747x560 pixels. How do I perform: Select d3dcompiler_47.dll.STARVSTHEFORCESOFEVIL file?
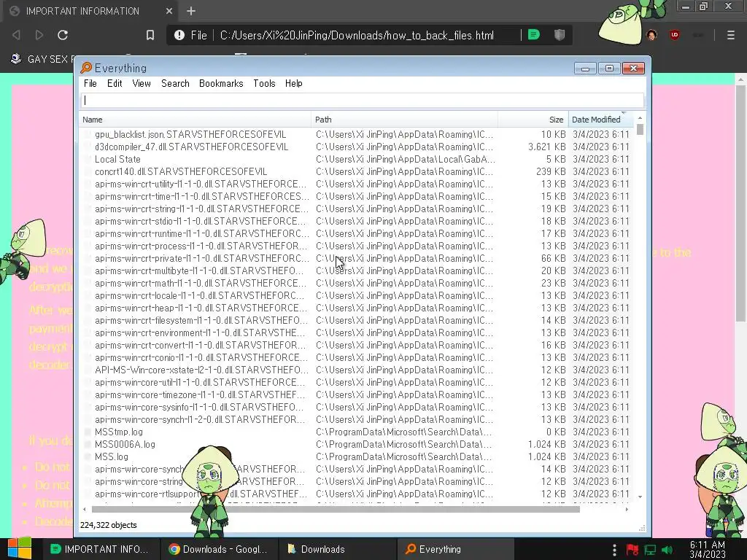click(191, 147)
